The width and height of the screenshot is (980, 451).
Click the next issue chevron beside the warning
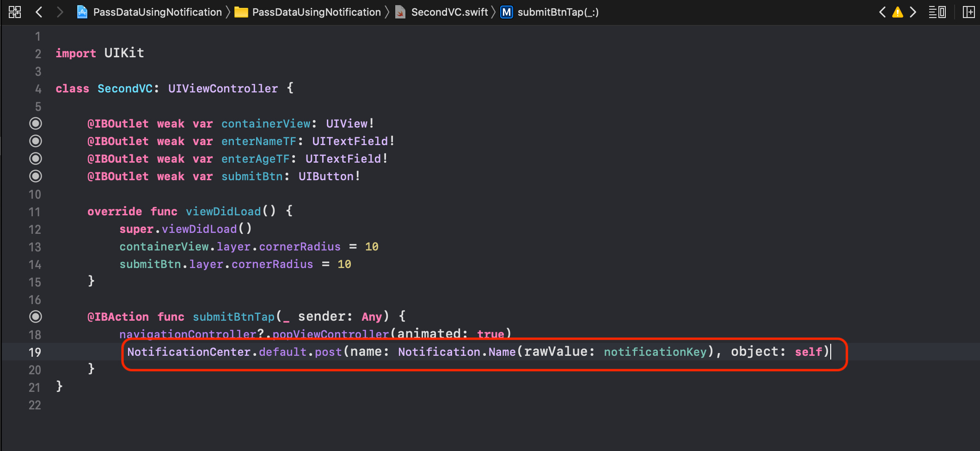(x=913, y=12)
